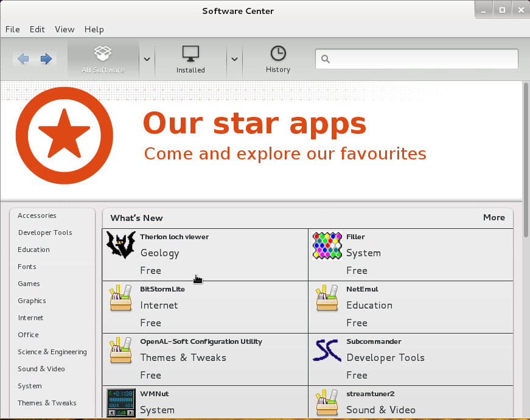Open the Therion loch viewer title
The image size is (530, 420).
(175, 237)
